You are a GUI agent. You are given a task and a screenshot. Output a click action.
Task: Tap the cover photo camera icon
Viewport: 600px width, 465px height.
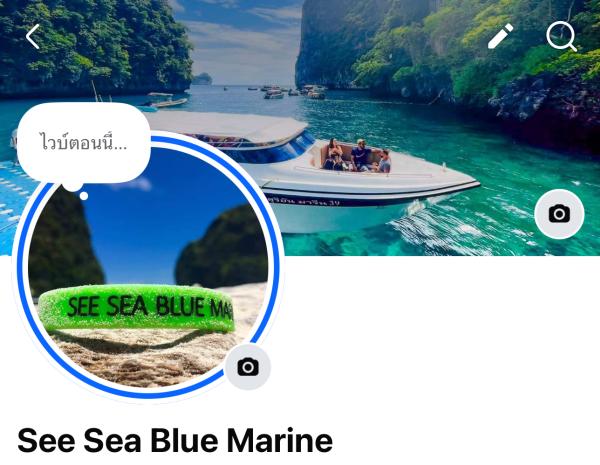coord(559,214)
